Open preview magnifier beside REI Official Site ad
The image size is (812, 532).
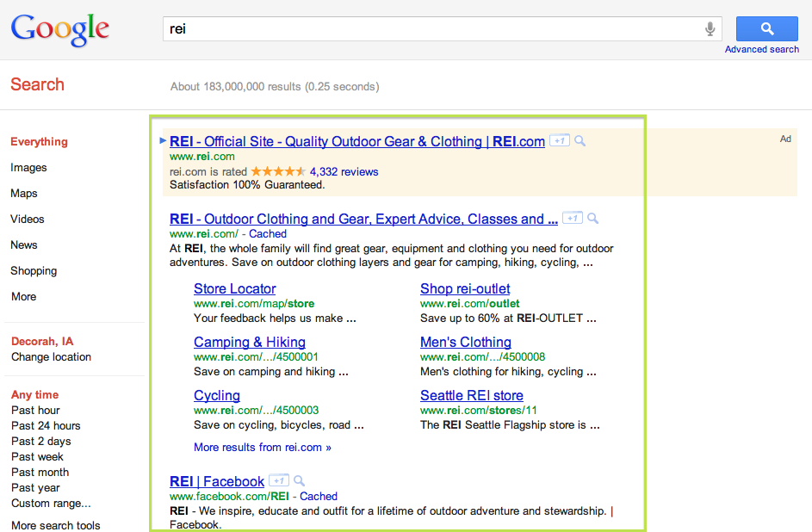point(580,141)
